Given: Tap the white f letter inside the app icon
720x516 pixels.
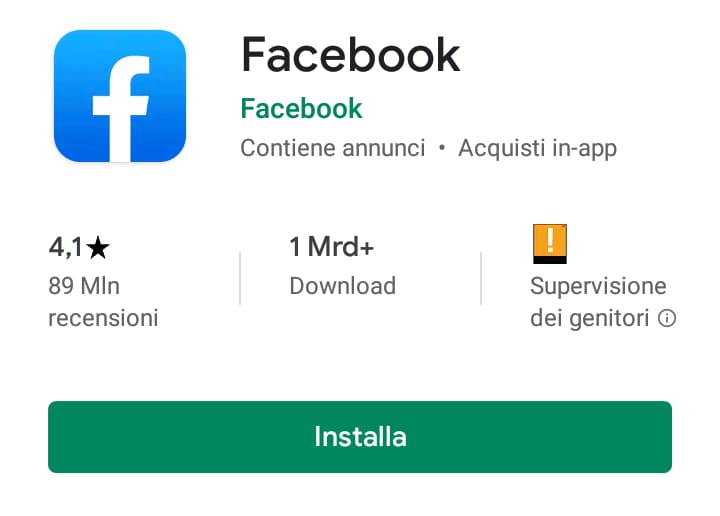Looking at the screenshot, I should [121, 109].
